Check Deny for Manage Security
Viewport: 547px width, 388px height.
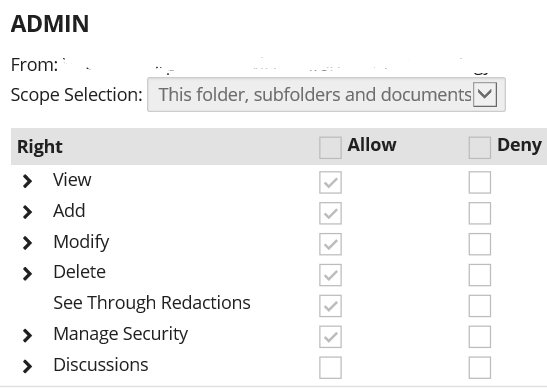(x=480, y=337)
